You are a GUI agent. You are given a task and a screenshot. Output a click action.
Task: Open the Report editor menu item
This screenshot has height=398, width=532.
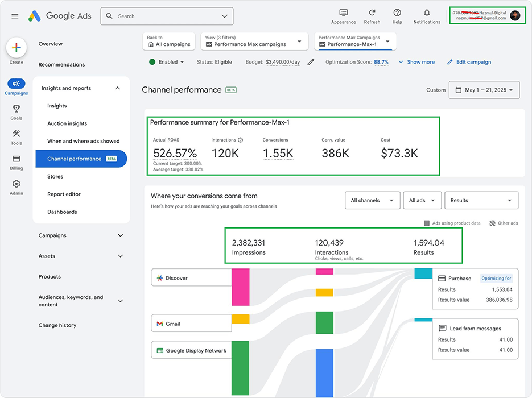pos(64,194)
